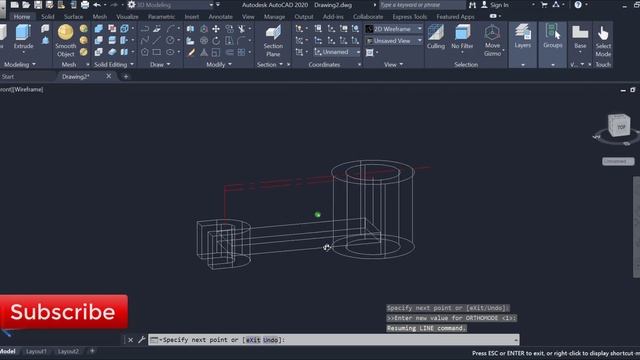Viewport: 640px width, 360px height.
Task: Expand the Section panel
Action: click(x=270, y=64)
